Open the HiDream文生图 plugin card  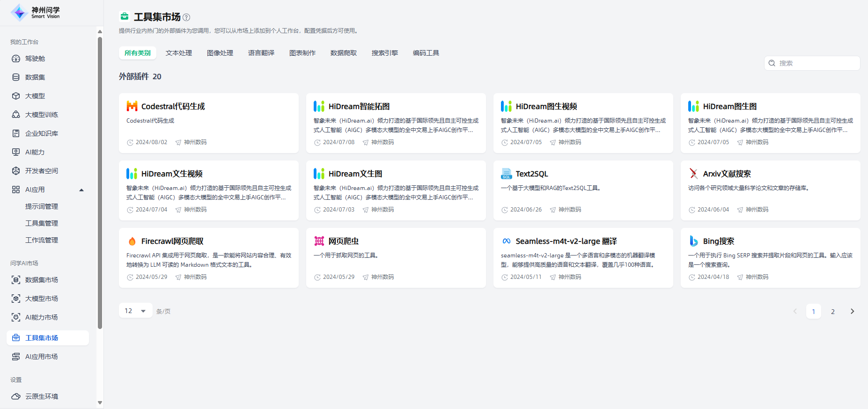pos(396,190)
